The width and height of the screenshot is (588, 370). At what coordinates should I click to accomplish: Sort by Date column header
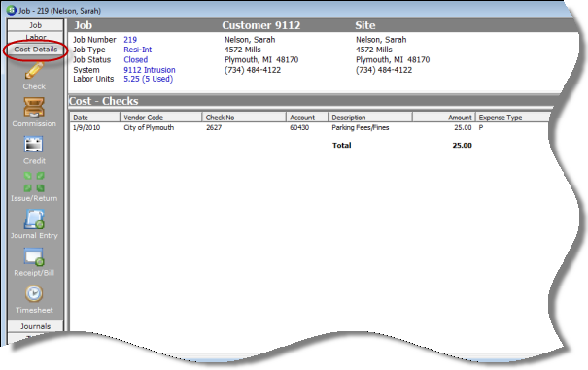click(x=94, y=118)
